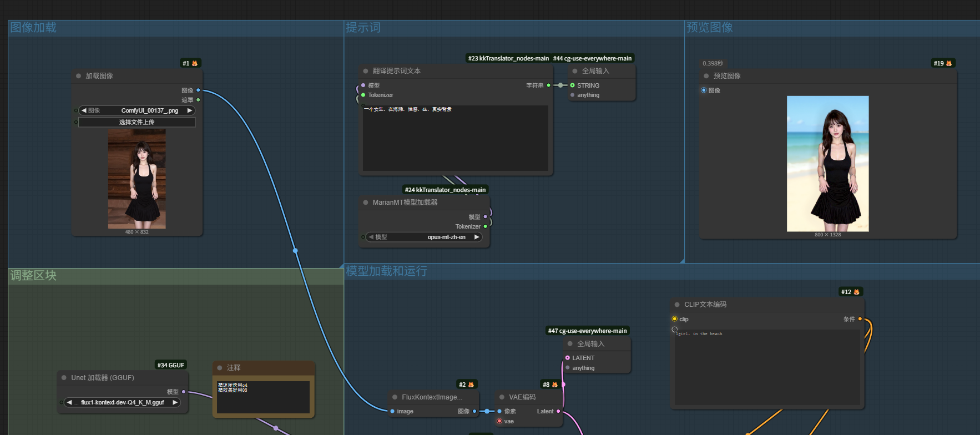Click the 条件 output port on CLIP文本编码
This screenshot has height=435, width=980.
(860, 319)
